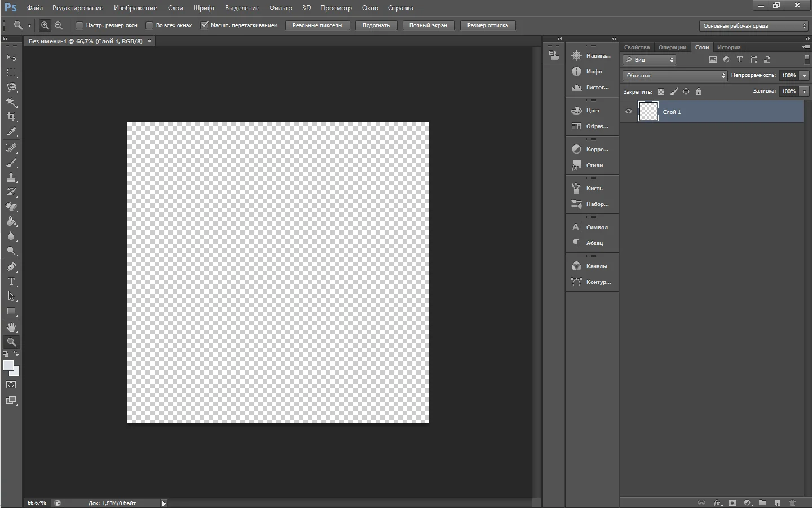Choose the Hand tool
812x508 pixels.
(11, 327)
